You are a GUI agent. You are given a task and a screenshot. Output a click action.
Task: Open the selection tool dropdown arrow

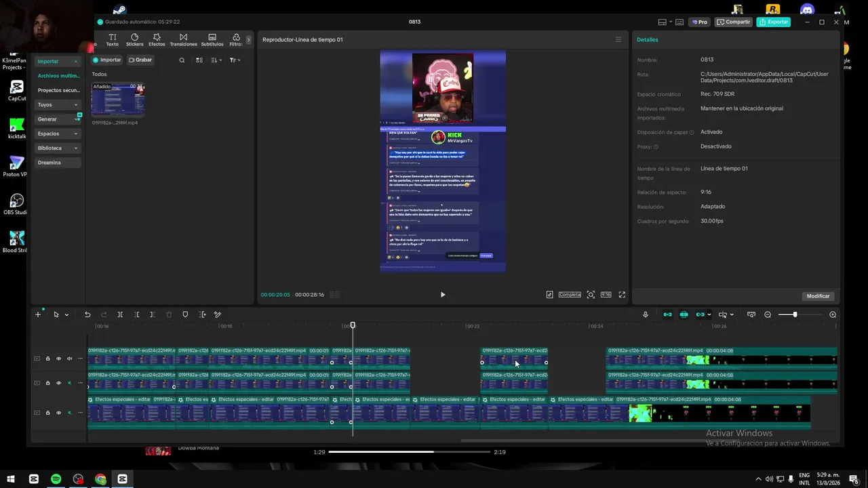coord(66,315)
